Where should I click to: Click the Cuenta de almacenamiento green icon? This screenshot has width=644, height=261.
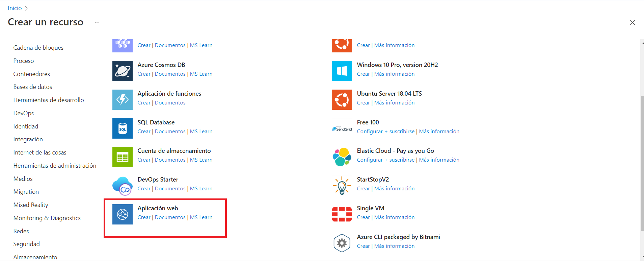123,157
